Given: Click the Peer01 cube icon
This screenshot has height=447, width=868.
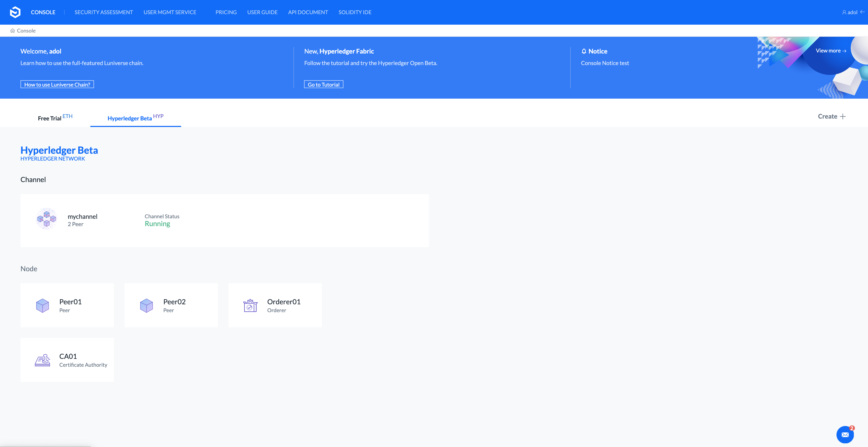Looking at the screenshot, I should point(43,306).
